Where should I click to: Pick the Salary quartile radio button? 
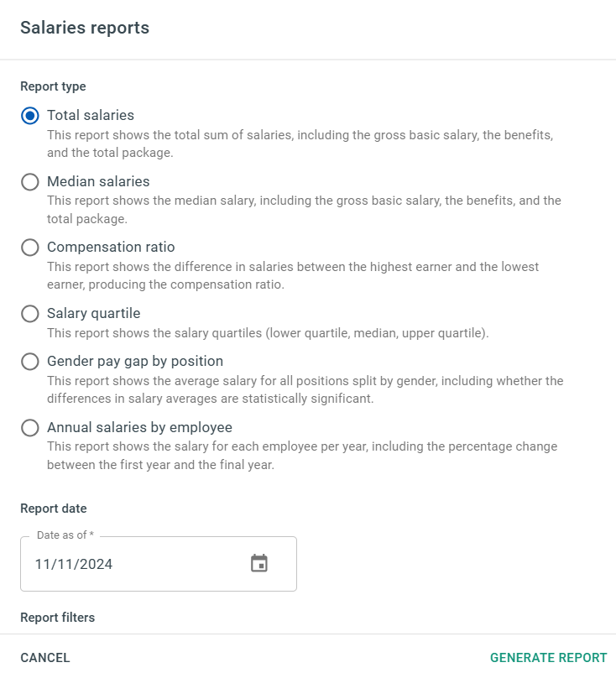click(30, 313)
